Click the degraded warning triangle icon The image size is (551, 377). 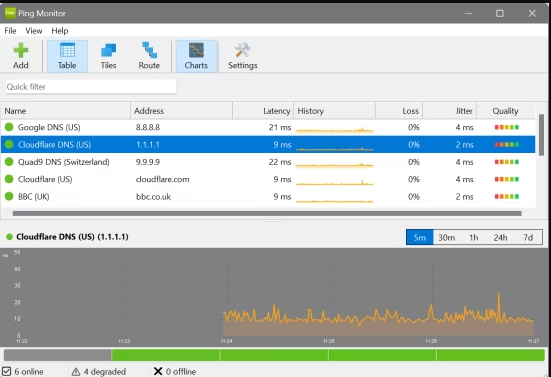point(76,372)
